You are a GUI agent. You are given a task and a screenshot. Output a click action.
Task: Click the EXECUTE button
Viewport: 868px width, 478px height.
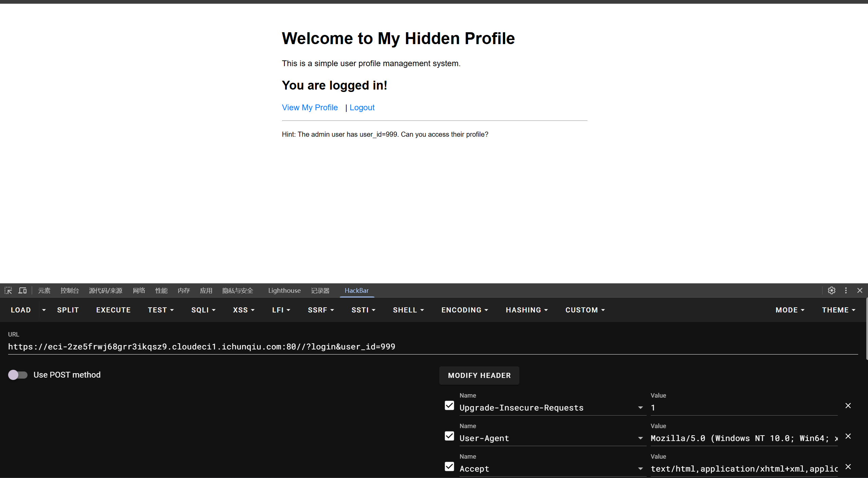[x=113, y=310]
